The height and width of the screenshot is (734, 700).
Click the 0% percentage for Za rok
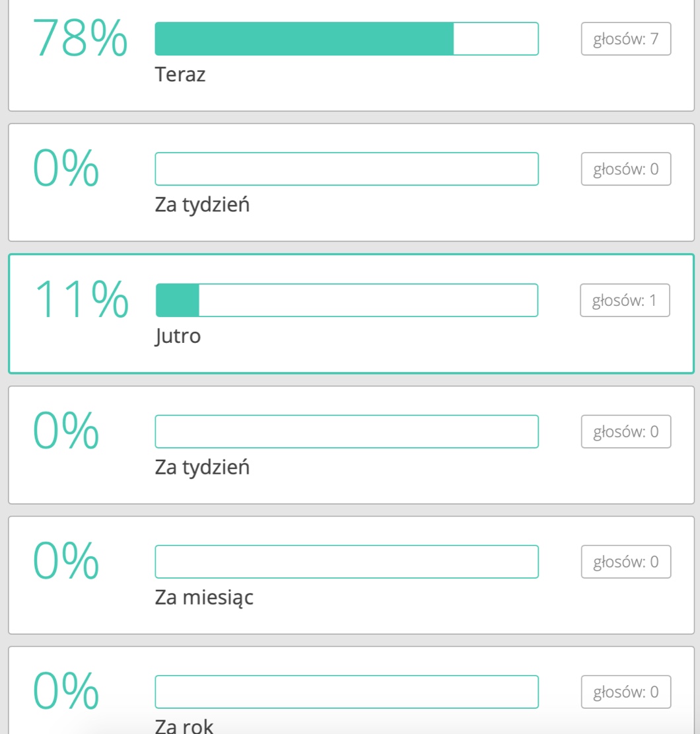[66, 692]
